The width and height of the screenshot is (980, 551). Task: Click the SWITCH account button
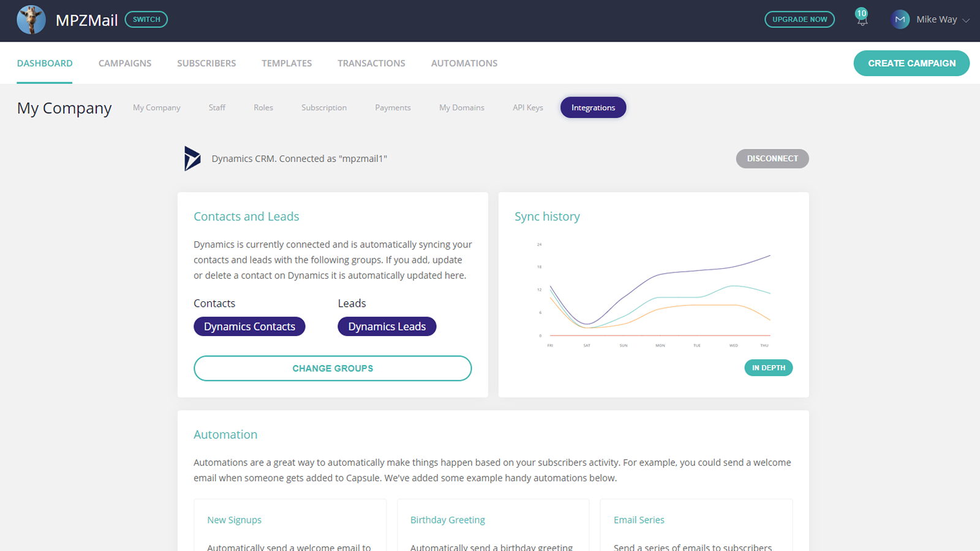(x=146, y=20)
